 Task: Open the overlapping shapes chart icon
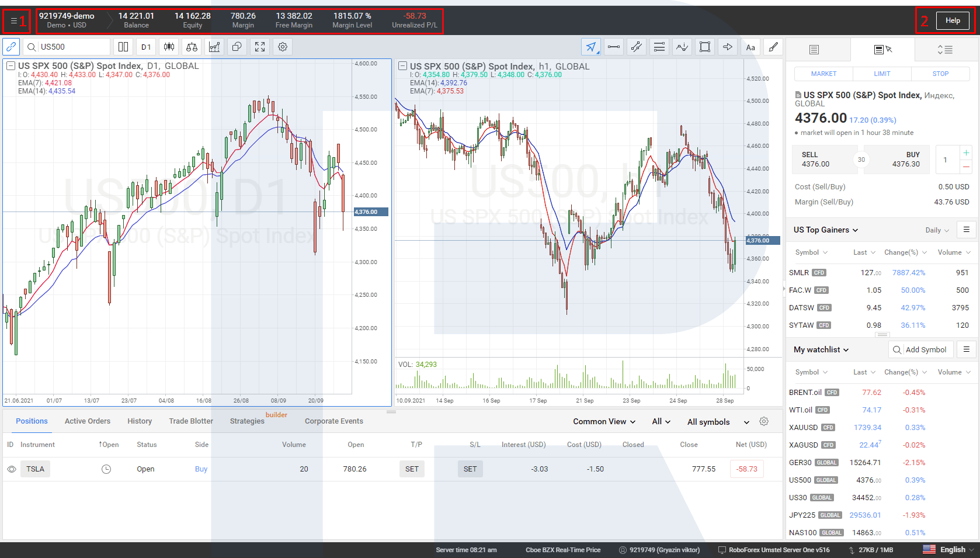[x=237, y=47]
